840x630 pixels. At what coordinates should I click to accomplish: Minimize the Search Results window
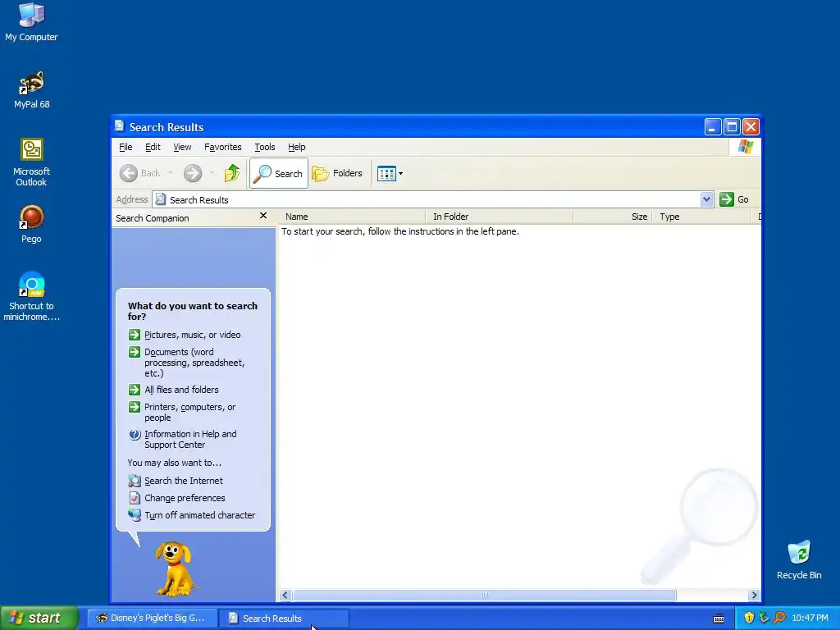pyautogui.click(x=712, y=127)
